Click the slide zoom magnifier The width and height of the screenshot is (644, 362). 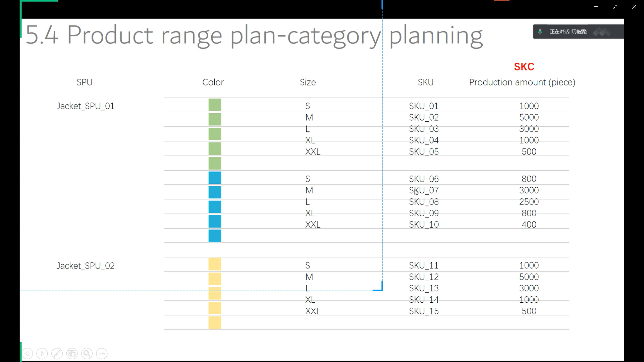pyautogui.click(x=87, y=353)
